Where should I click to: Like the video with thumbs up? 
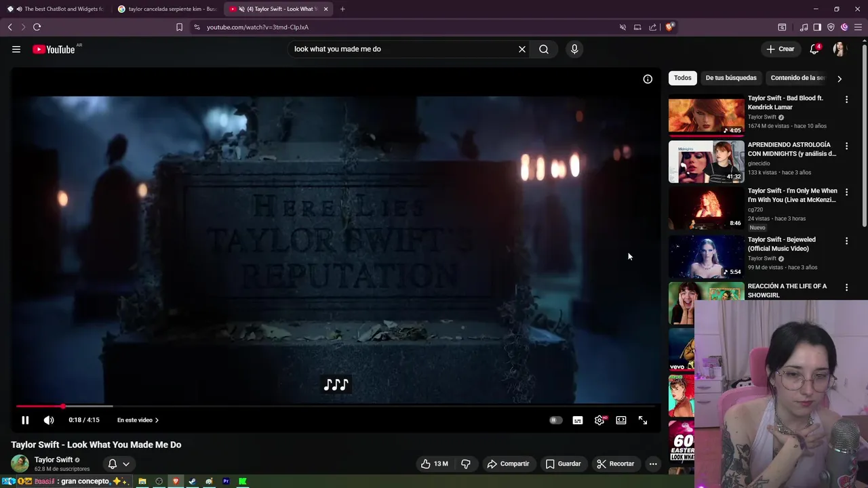(x=434, y=464)
